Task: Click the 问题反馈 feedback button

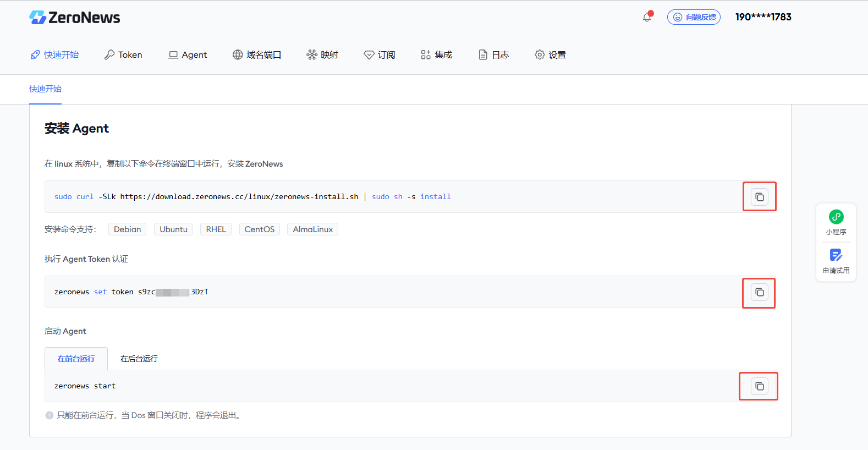Action: pos(694,17)
